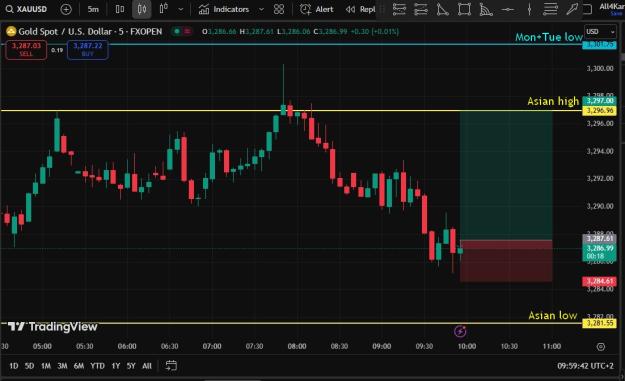Set date range to YTD
625x381 pixels.
pyautogui.click(x=97, y=365)
